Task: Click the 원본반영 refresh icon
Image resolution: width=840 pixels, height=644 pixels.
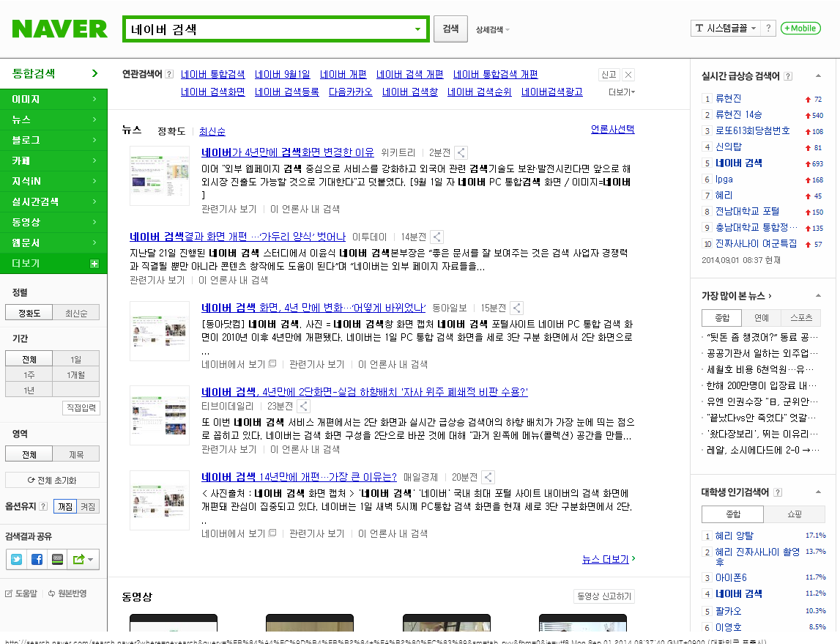Action: (51, 593)
